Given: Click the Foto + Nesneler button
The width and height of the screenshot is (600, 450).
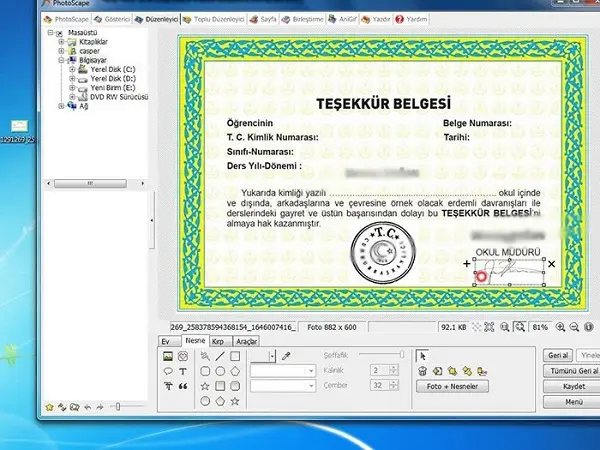Looking at the screenshot, I should [452, 386].
